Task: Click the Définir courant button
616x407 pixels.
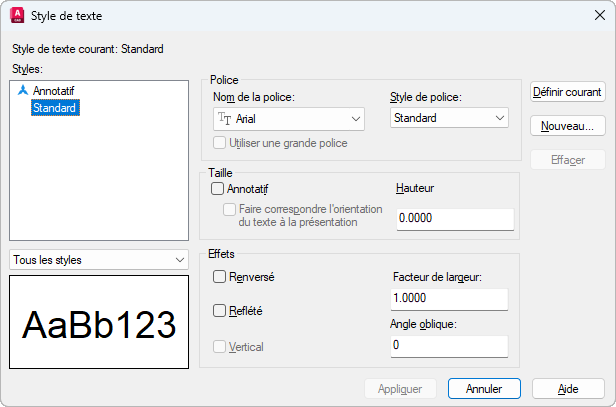Action: [x=567, y=92]
